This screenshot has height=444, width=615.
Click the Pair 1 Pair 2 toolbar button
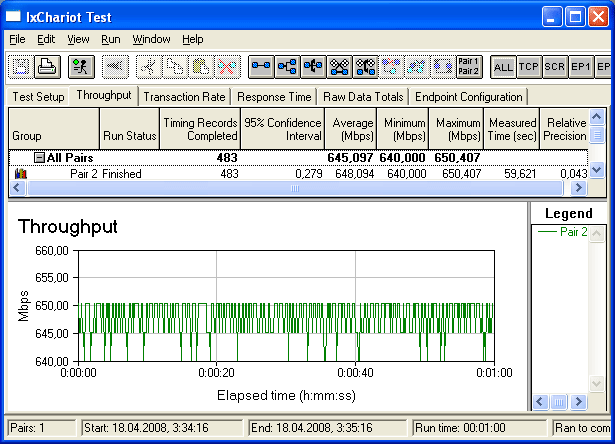point(469,67)
